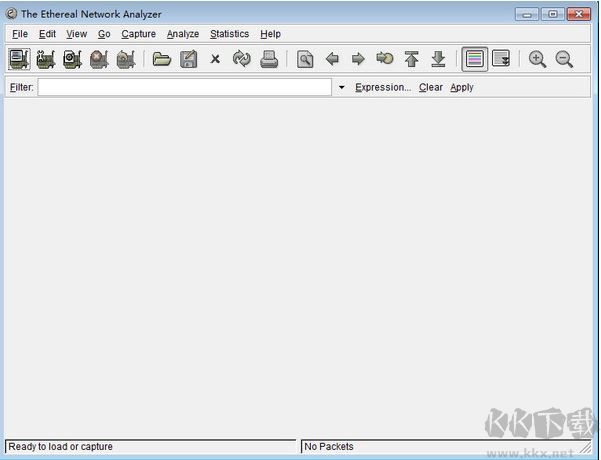Click 'Ready to load or capture' status text
This screenshot has height=460, width=601.
(61, 447)
